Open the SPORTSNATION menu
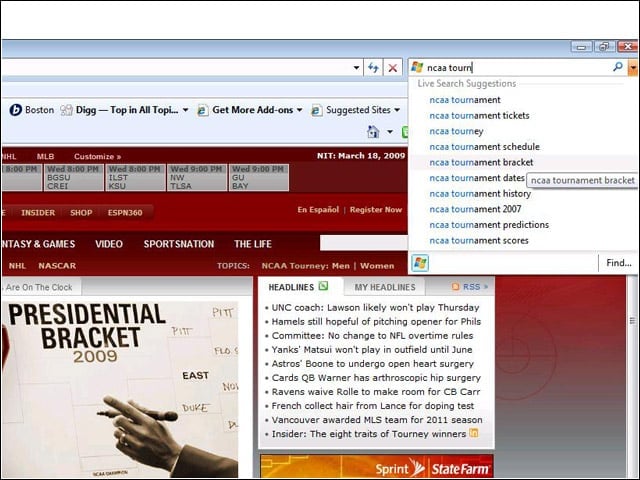The width and height of the screenshot is (640, 480). (179, 244)
